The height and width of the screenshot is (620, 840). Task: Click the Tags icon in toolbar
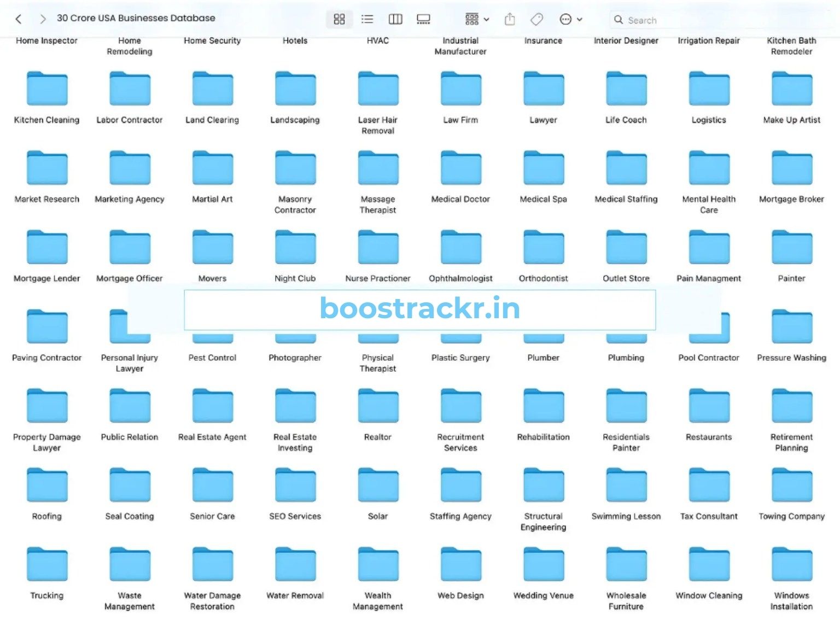click(x=536, y=20)
